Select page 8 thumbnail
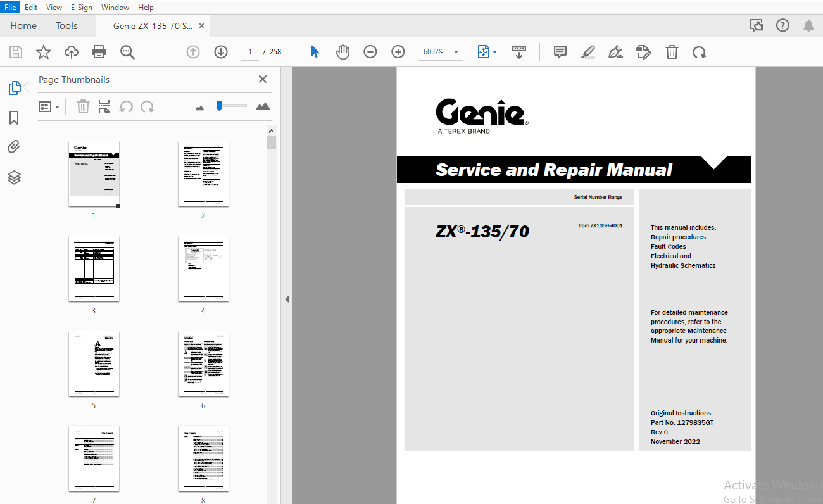 (x=203, y=458)
